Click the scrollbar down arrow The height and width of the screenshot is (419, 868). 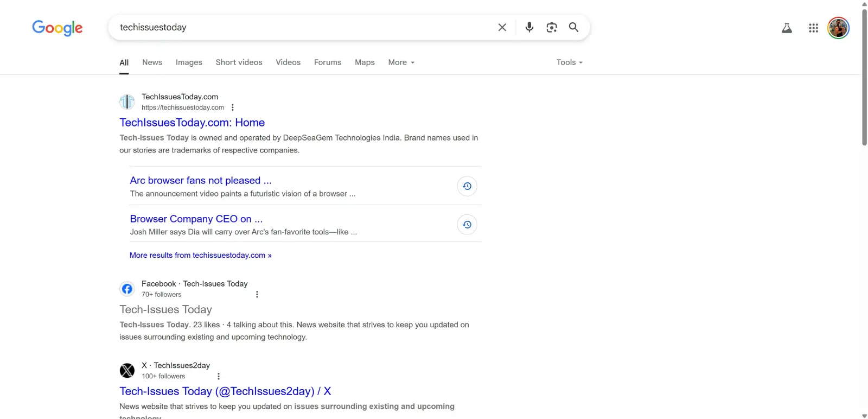(x=864, y=416)
